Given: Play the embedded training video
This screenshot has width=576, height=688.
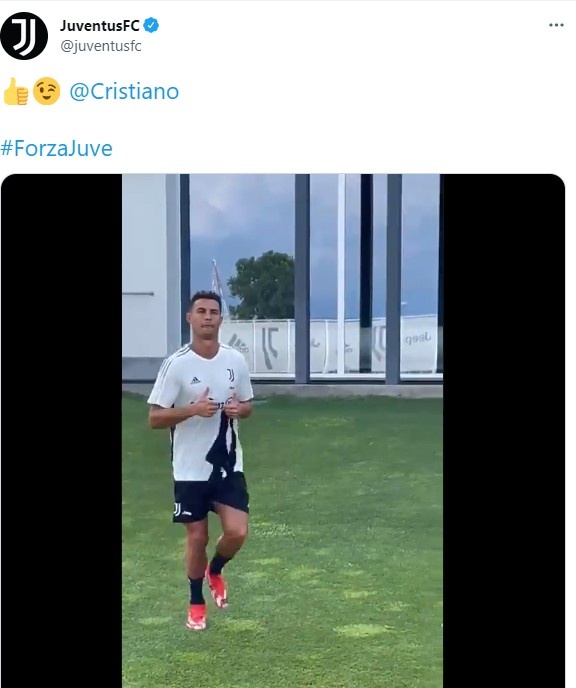Looking at the screenshot, I should click(283, 431).
